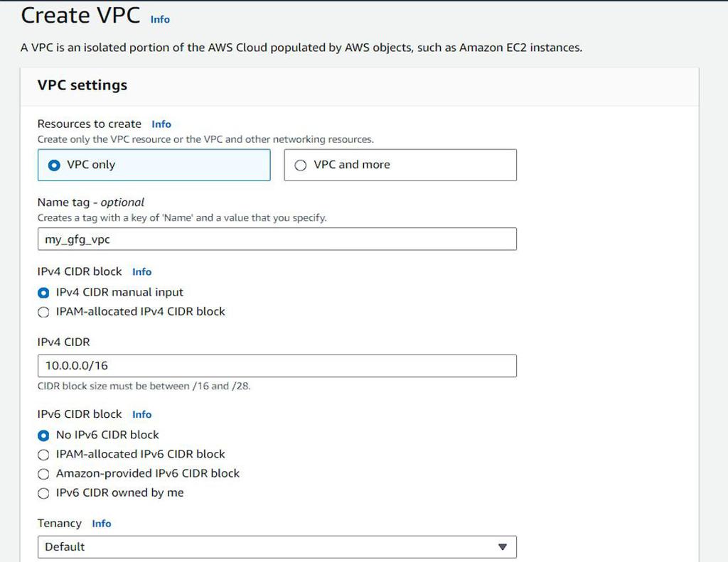Click the Tenancy dropdown arrow

coord(503,547)
